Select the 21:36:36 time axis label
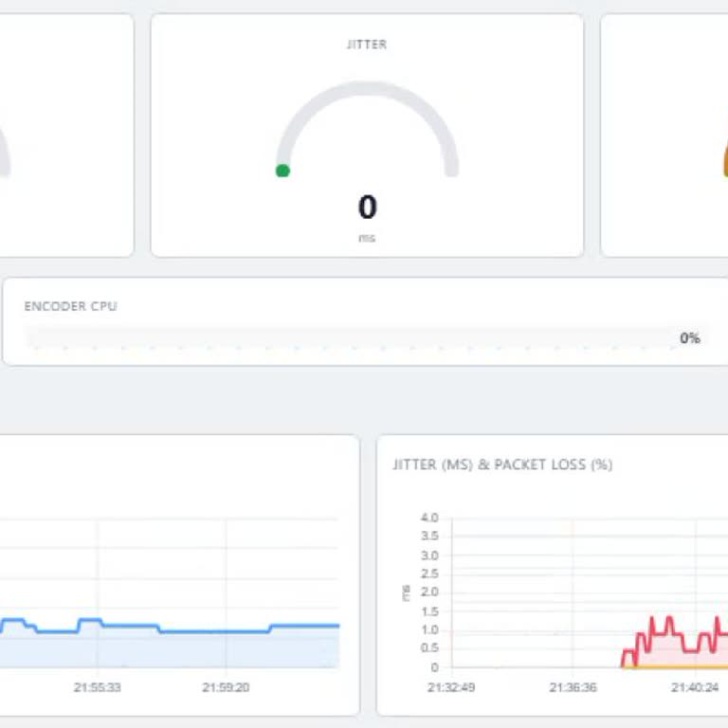 pos(573,687)
